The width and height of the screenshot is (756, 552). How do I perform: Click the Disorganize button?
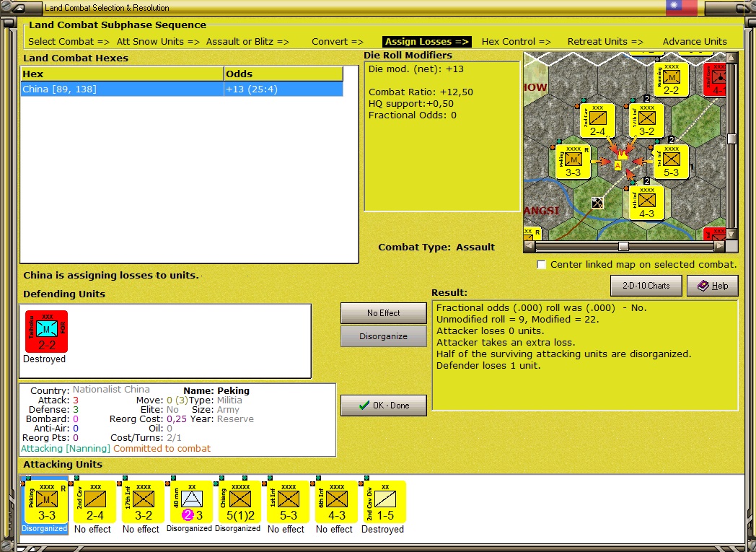(384, 336)
